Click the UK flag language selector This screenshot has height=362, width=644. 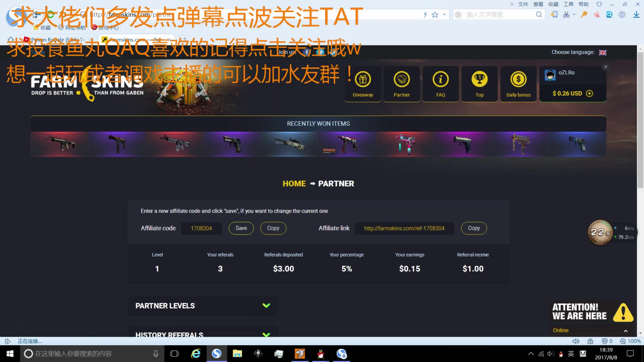(x=603, y=53)
